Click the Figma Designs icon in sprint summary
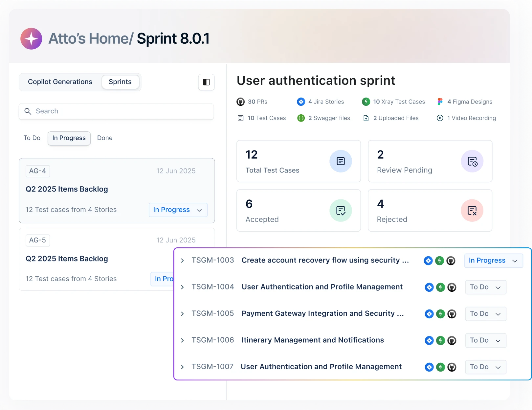The image size is (532, 410). pyautogui.click(x=440, y=102)
